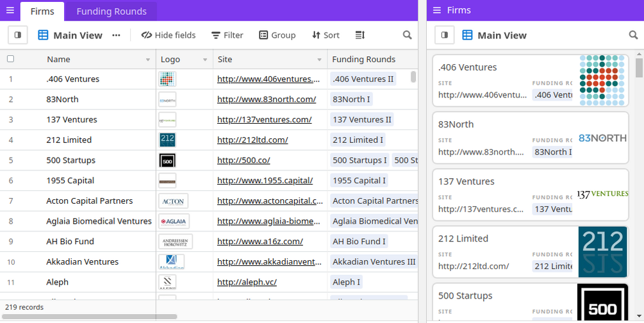Follow link http://www.a16z.com/

tap(260, 242)
